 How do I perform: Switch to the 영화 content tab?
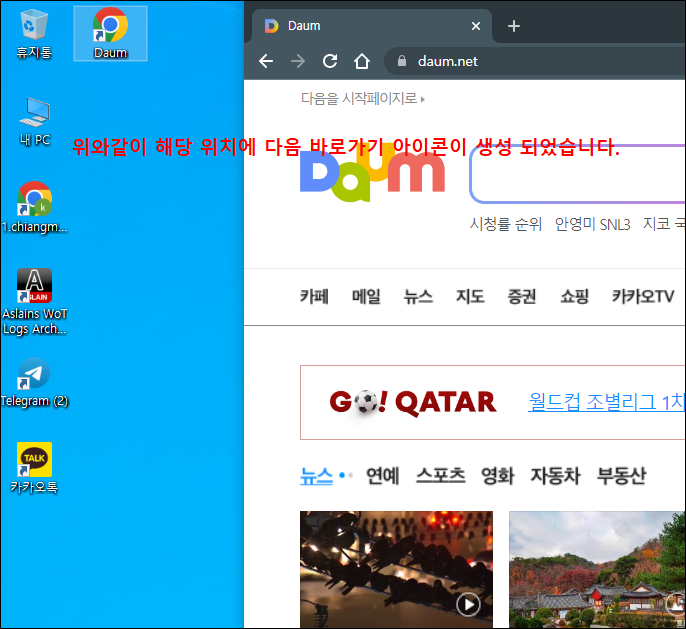click(497, 476)
